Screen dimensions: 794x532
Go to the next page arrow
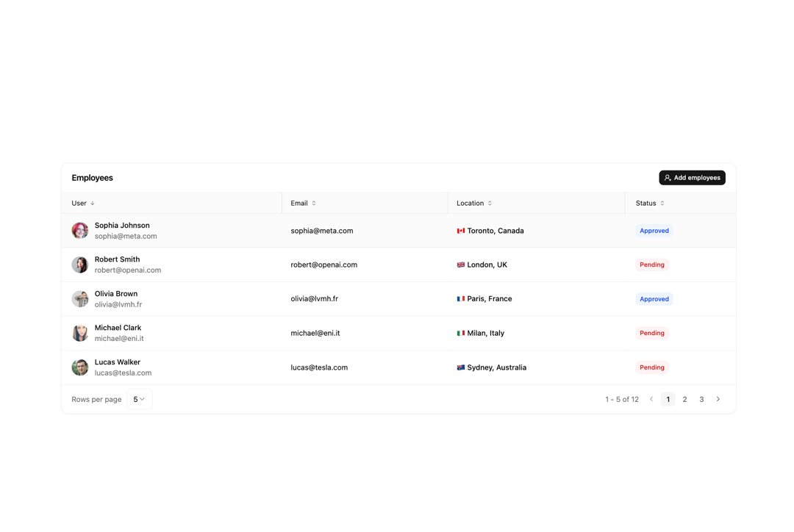coord(718,400)
